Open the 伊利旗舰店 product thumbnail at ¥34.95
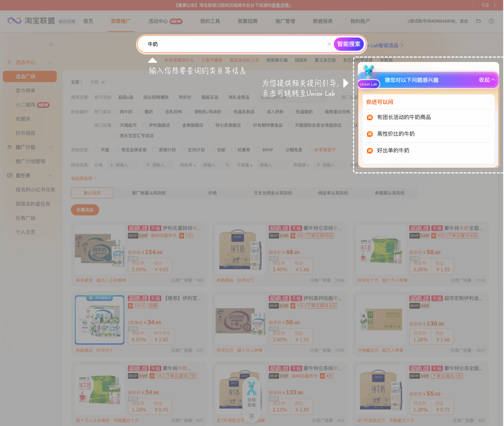Image resolution: width=504 pixels, height=426 pixels. click(x=100, y=320)
